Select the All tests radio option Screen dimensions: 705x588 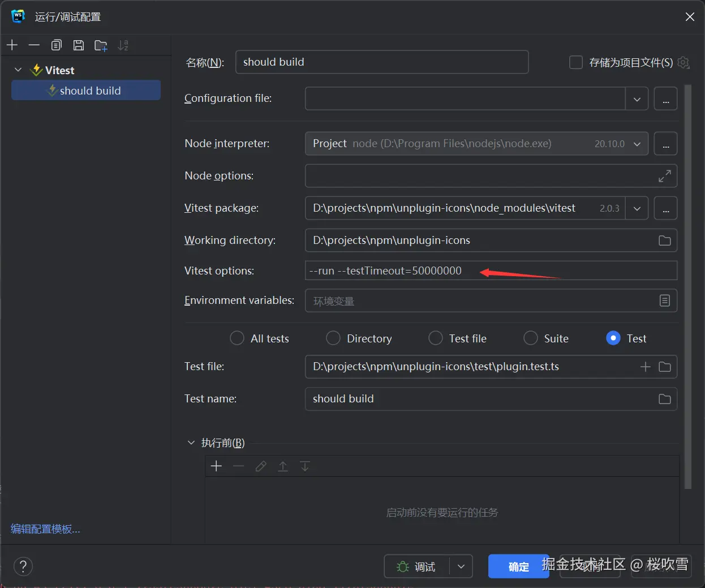[x=237, y=338]
